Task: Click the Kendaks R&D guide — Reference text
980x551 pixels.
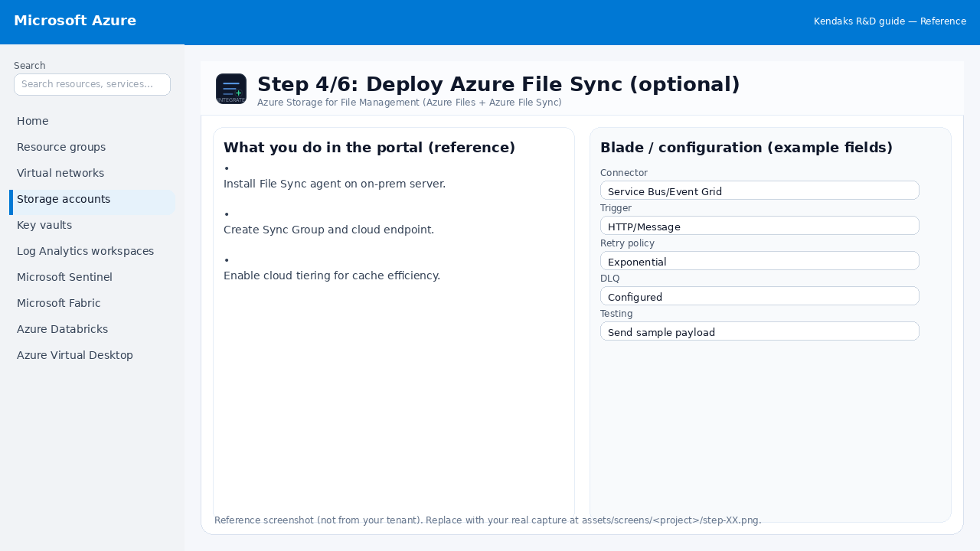Action: click(x=890, y=21)
